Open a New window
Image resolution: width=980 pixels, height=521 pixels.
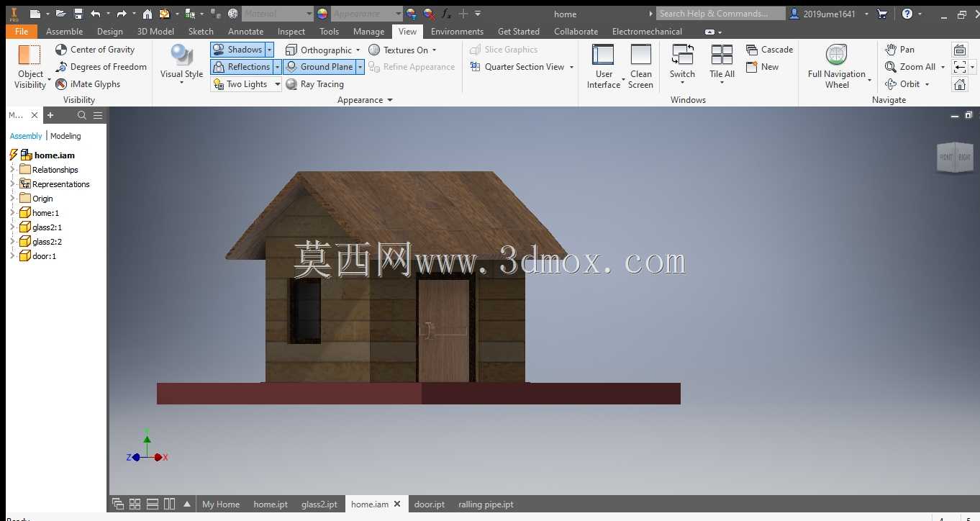tap(762, 67)
